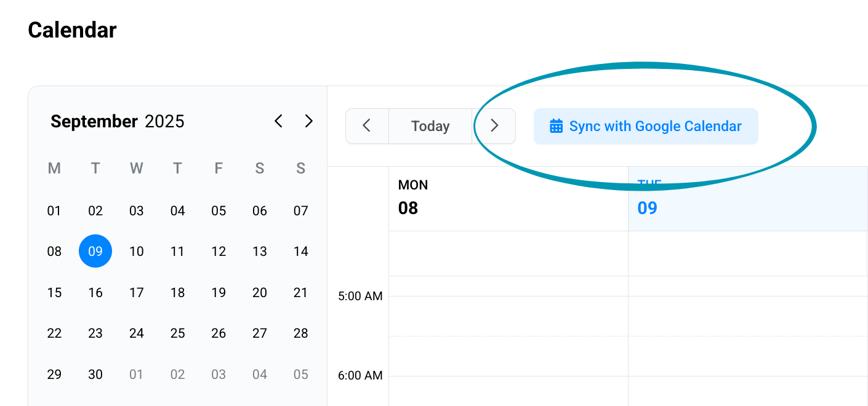Click the 5:00 AM time slot row
This screenshot has height=406, width=868.
361,296
